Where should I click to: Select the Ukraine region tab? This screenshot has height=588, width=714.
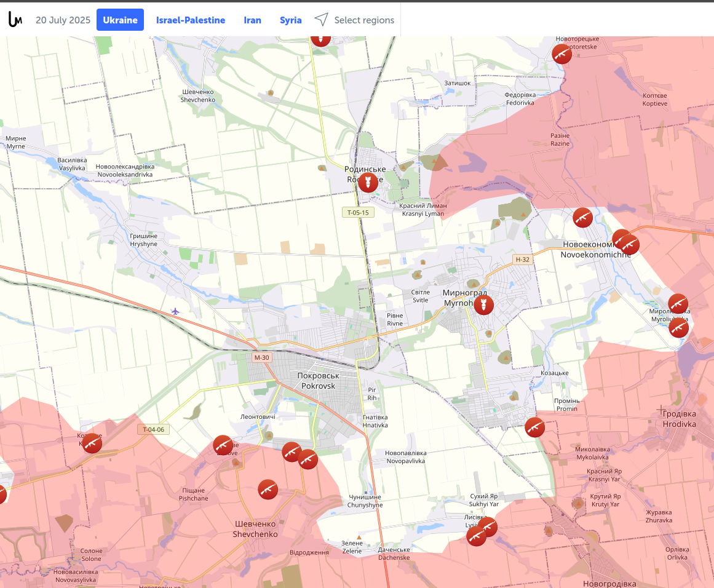[120, 20]
